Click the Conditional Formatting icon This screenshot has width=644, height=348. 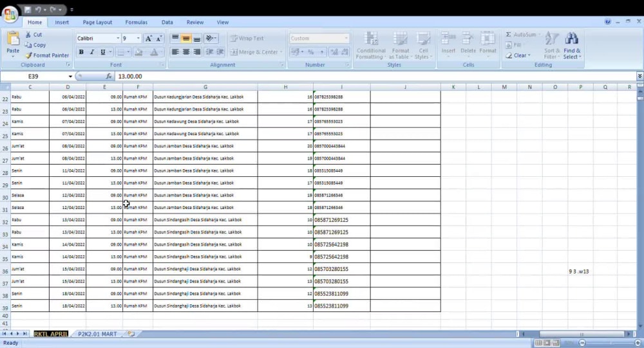(x=370, y=39)
